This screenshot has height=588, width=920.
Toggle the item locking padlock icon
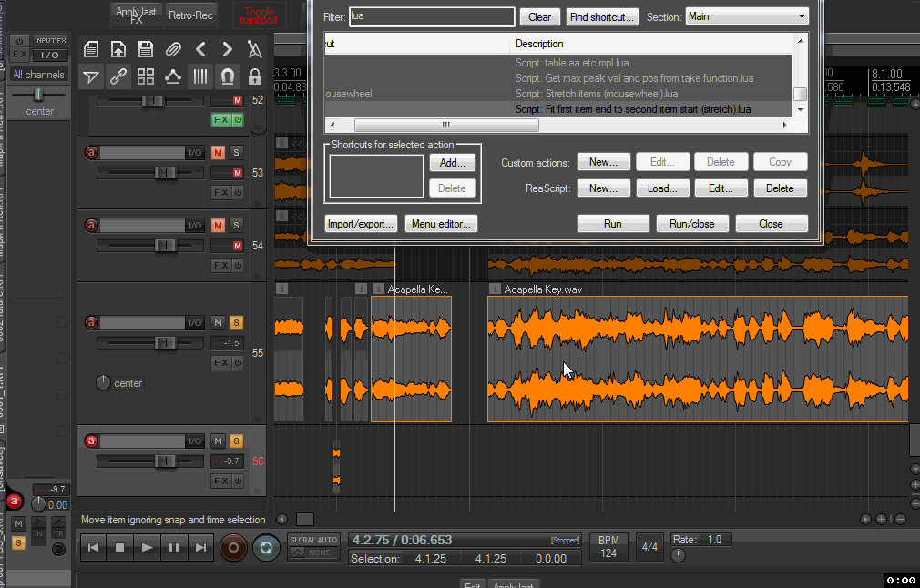[x=255, y=76]
